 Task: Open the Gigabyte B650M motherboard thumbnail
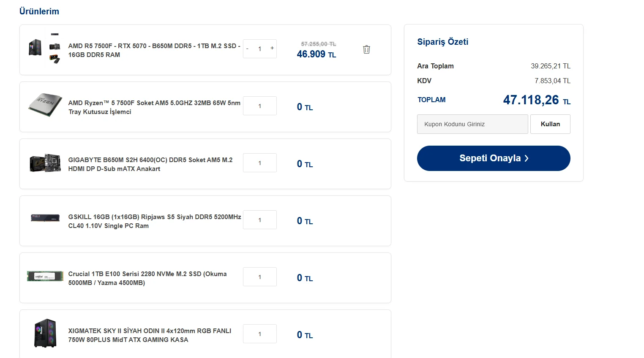[45, 163]
